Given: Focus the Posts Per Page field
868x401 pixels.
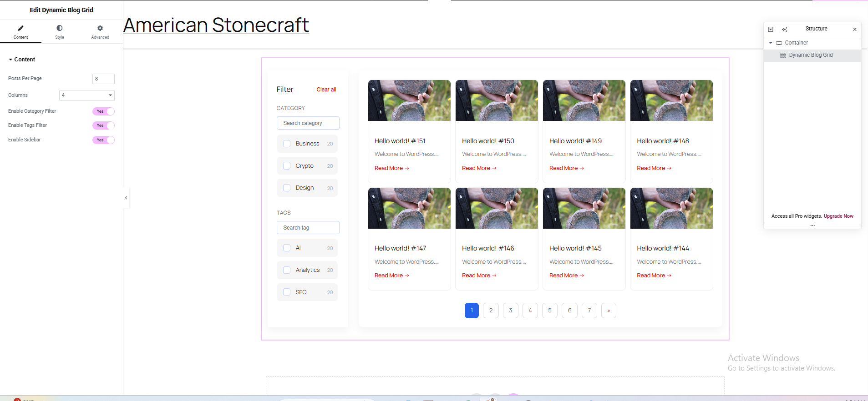Looking at the screenshot, I should click(103, 79).
